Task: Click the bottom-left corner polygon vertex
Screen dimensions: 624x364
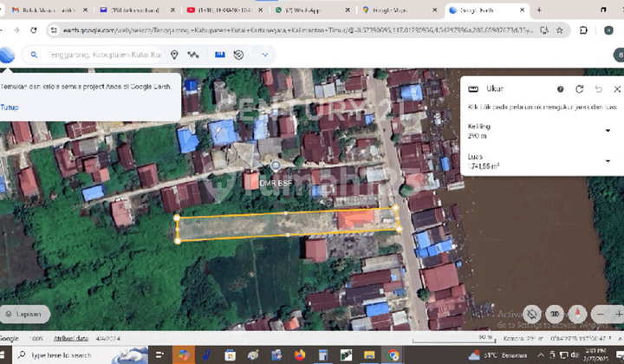Action: point(178,241)
